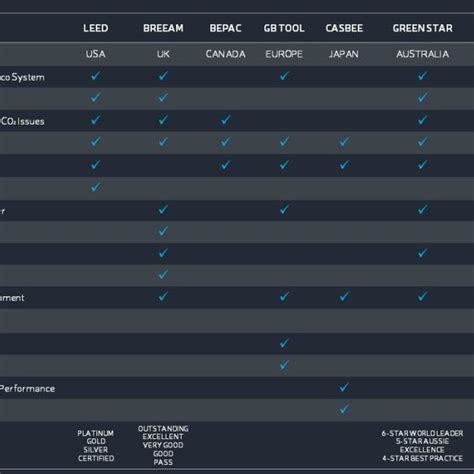Viewport: 474px width, 474px height.
Task: Click the GREENSTAR checkmark in the co System row
Action: (x=422, y=76)
